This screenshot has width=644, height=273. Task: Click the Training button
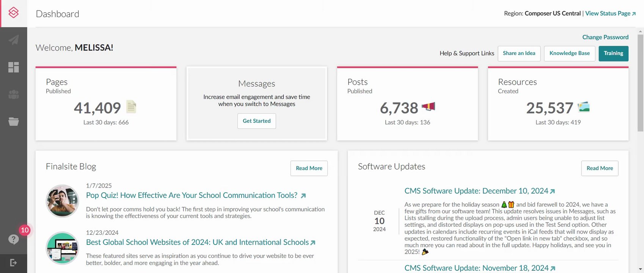pos(613,53)
